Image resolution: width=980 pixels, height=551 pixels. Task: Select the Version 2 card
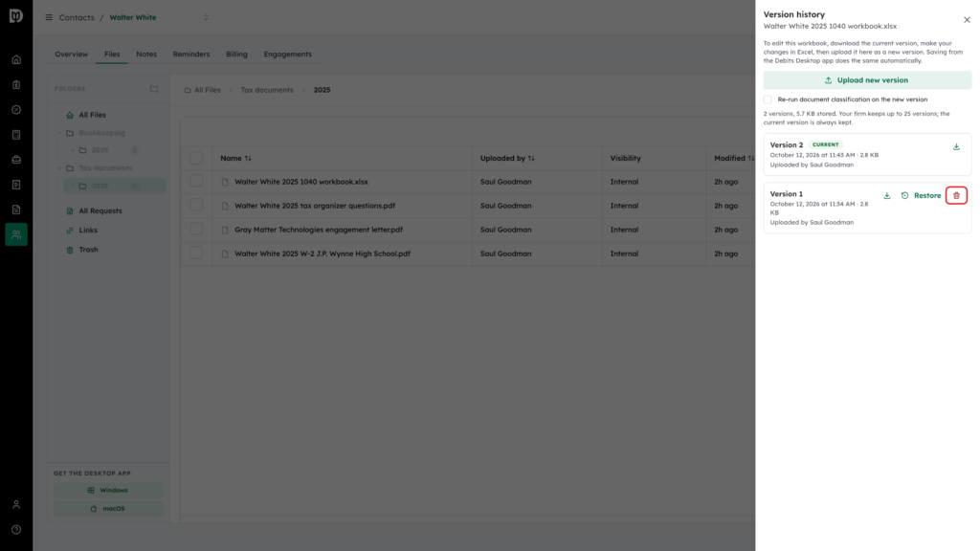867,154
